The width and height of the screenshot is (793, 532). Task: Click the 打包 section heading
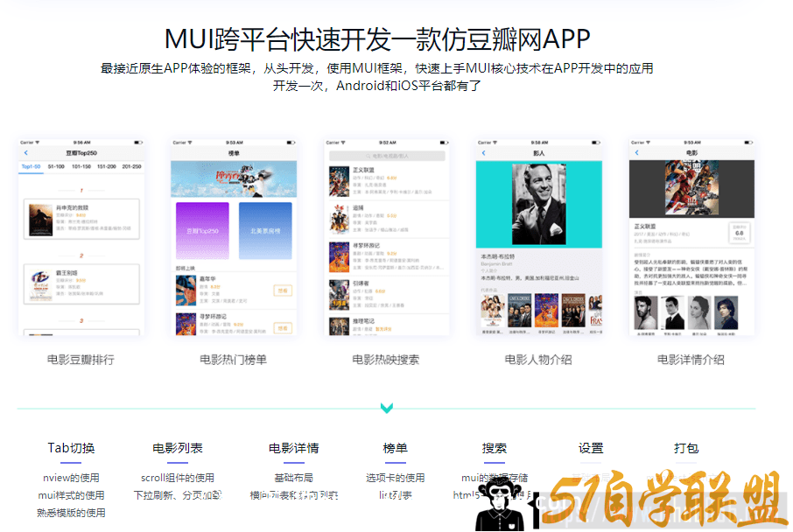point(686,448)
